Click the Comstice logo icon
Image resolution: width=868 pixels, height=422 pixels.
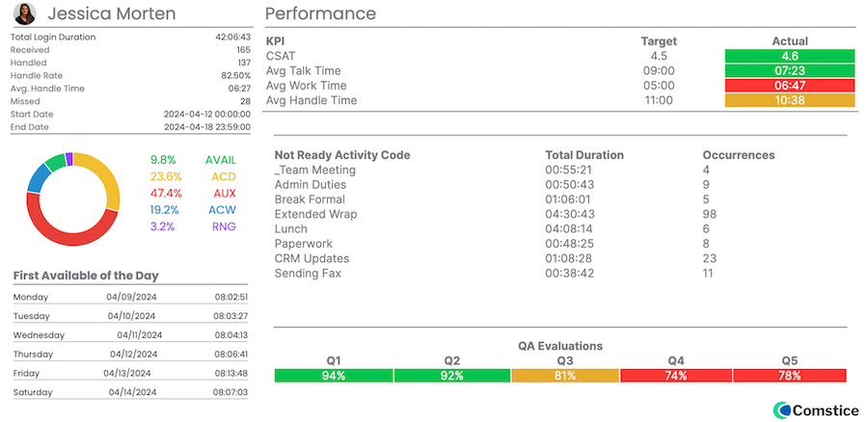(782, 410)
